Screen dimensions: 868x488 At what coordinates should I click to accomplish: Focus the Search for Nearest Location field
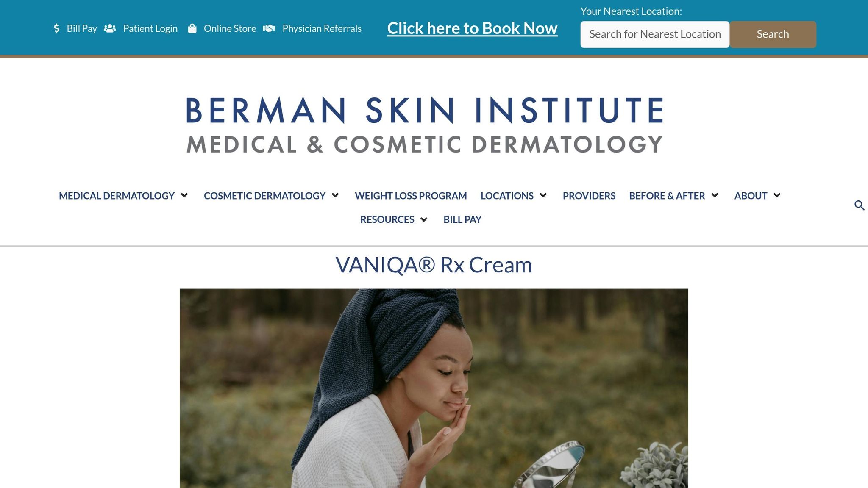655,34
